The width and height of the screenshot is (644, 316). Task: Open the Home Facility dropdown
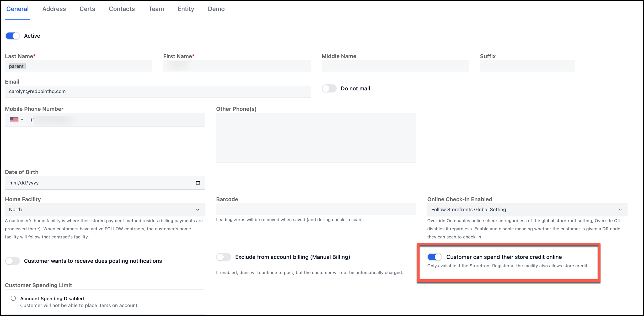click(105, 210)
